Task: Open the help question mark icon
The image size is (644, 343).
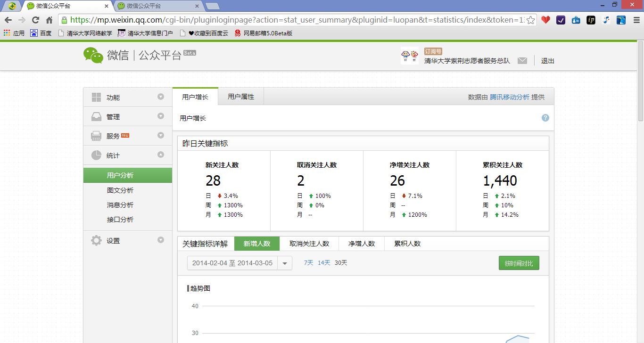Action: pos(545,117)
